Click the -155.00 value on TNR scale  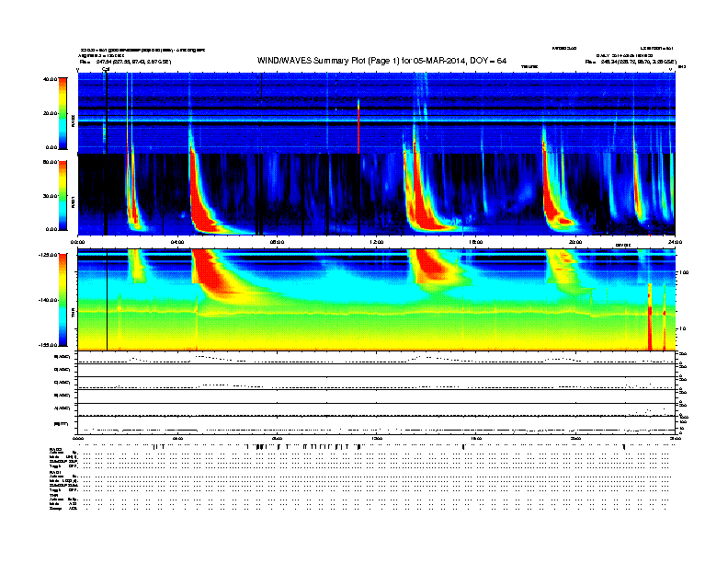[49, 345]
